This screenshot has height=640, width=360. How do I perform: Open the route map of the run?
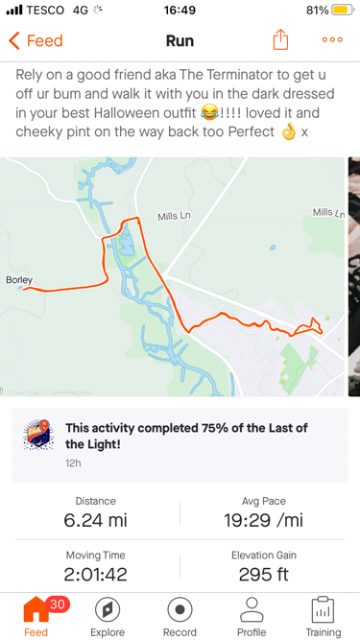click(x=173, y=276)
